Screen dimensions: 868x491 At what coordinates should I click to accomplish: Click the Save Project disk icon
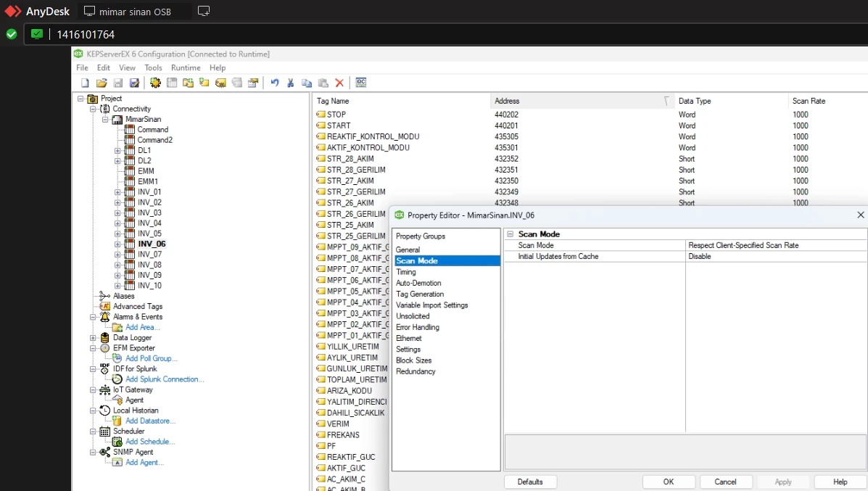point(118,83)
